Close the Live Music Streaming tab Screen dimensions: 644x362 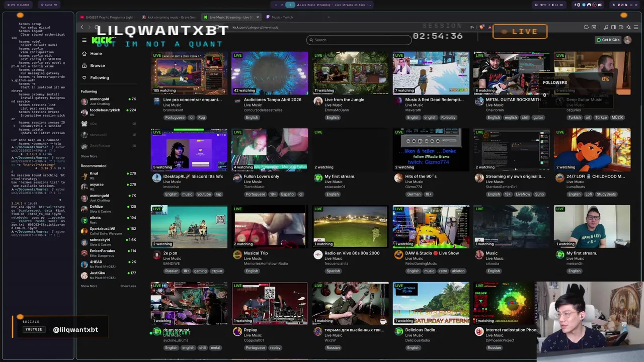(258, 17)
